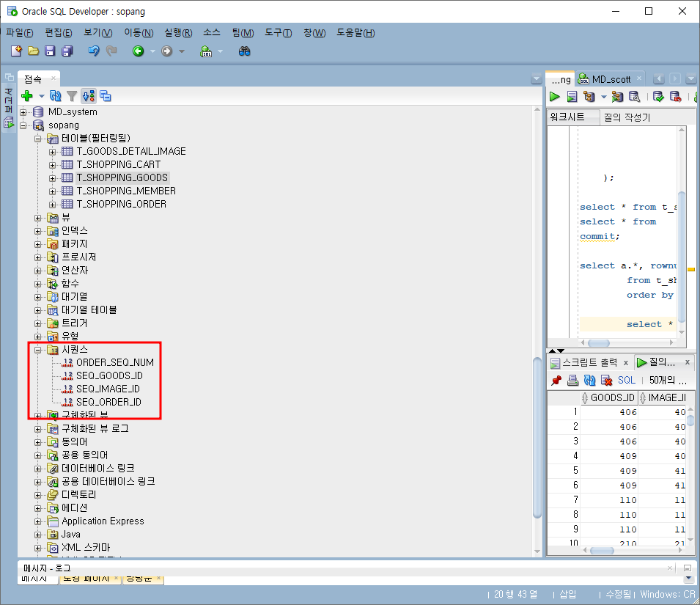Click the Open folder icon in toolbar

pos(34,51)
